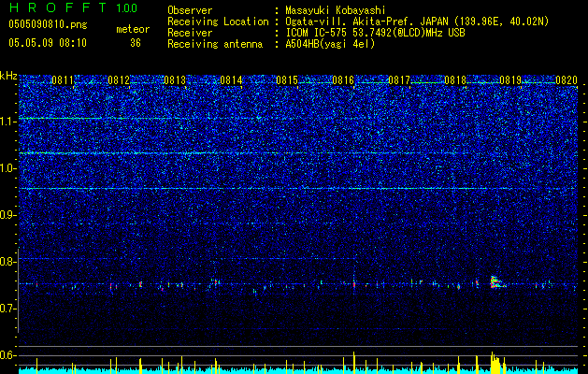Click the 0820 time marker
The image size is (588, 374).
(x=566, y=79)
